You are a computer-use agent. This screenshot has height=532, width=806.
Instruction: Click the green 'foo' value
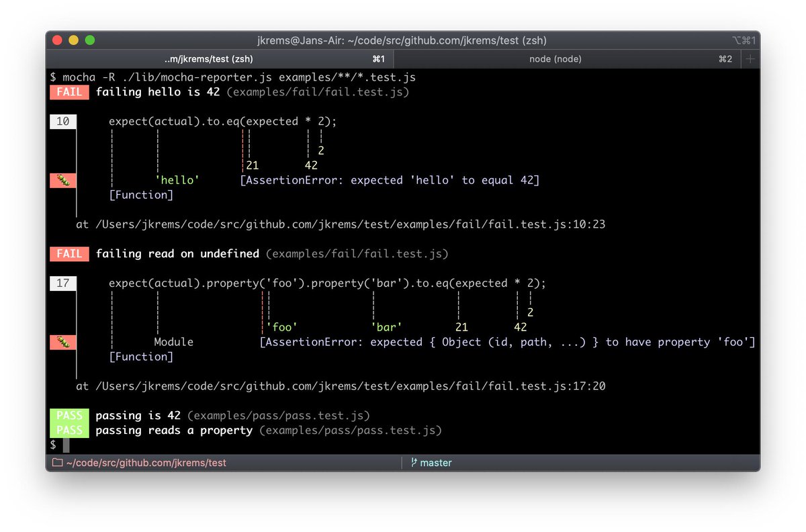pos(282,328)
